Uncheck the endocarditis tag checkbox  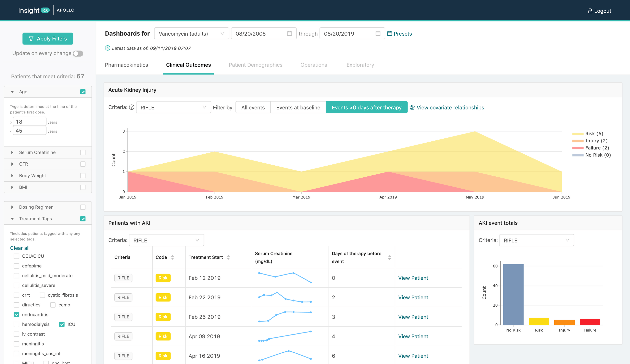point(17,315)
